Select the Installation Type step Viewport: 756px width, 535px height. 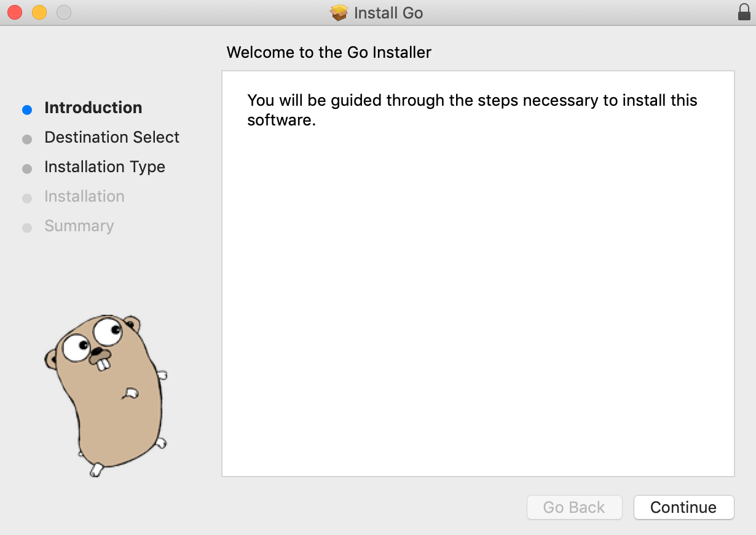click(104, 167)
